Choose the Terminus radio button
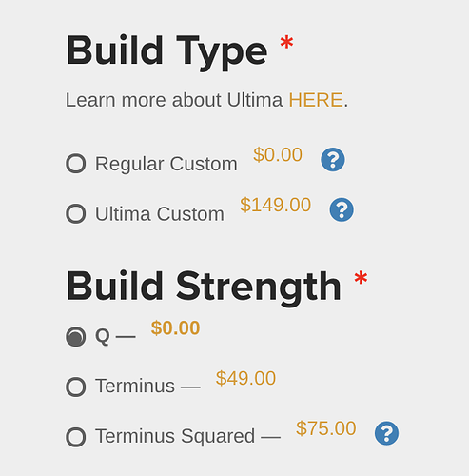This screenshot has height=476, width=469. click(x=76, y=387)
